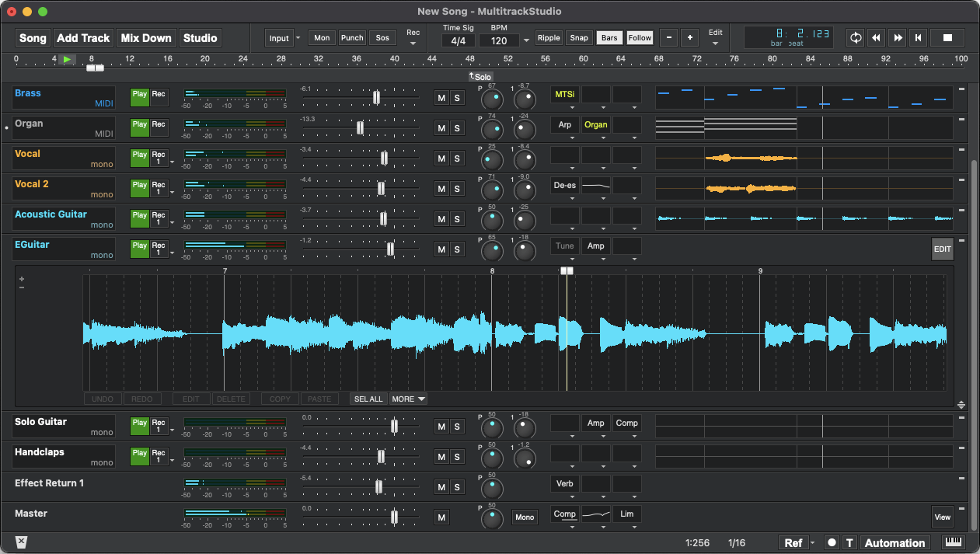Open the Mix Down menu
Viewport: 980px width, 554px height.
[146, 37]
